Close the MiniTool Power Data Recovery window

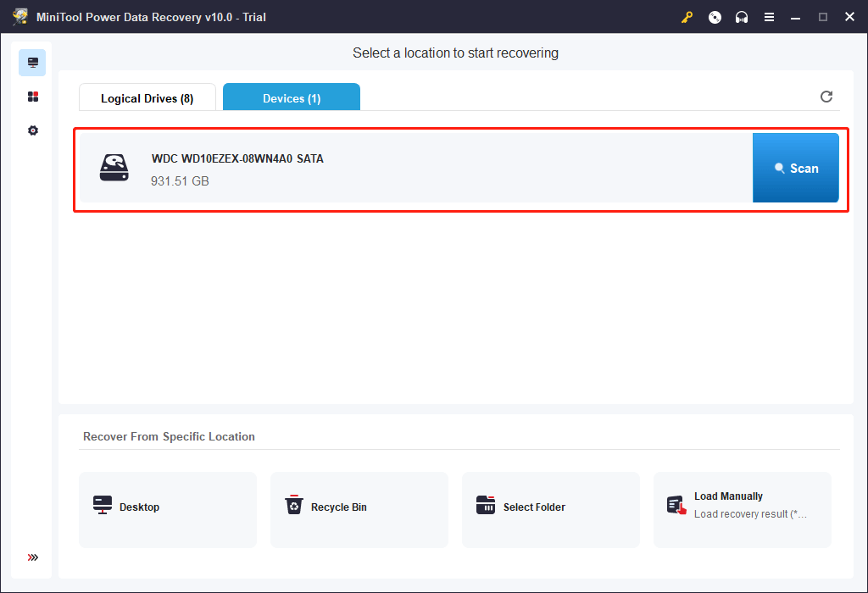point(849,17)
